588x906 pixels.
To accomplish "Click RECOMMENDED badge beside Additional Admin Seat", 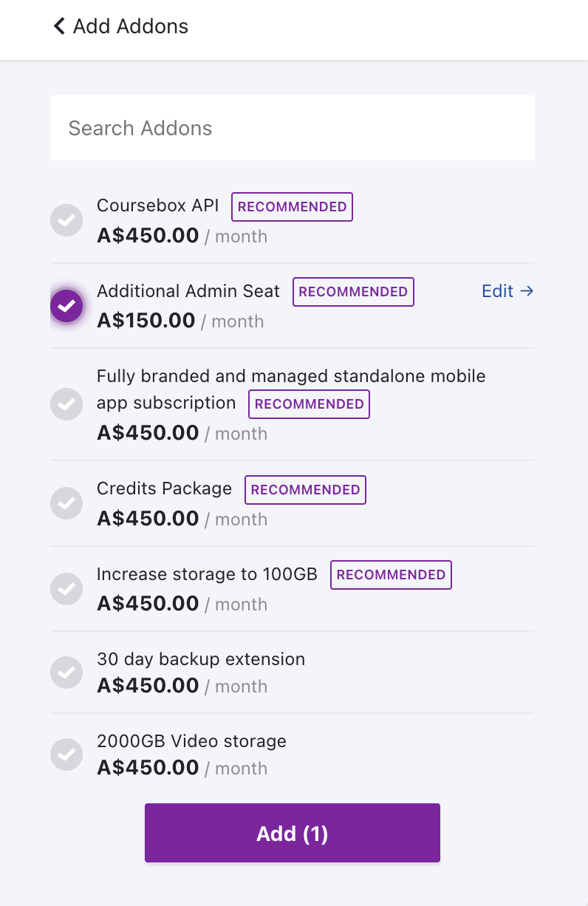I will tap(353, 292).
